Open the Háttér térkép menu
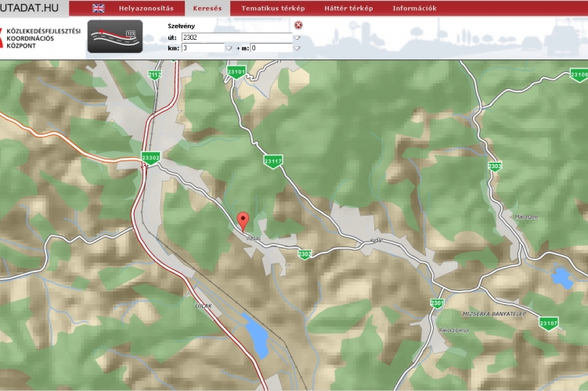This screenshot has width=588, height=391. coord(348,9)
